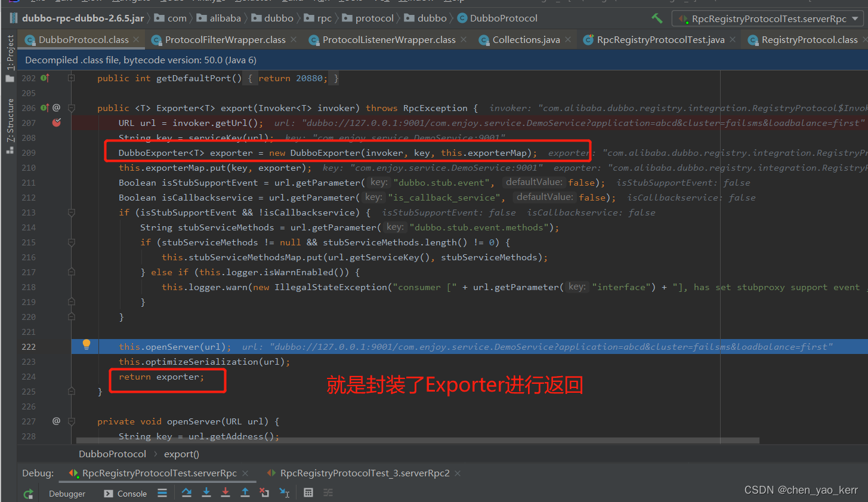868x502 pixels.
Task: Open the Collections.java editor tab
Action: coord(526,40)
